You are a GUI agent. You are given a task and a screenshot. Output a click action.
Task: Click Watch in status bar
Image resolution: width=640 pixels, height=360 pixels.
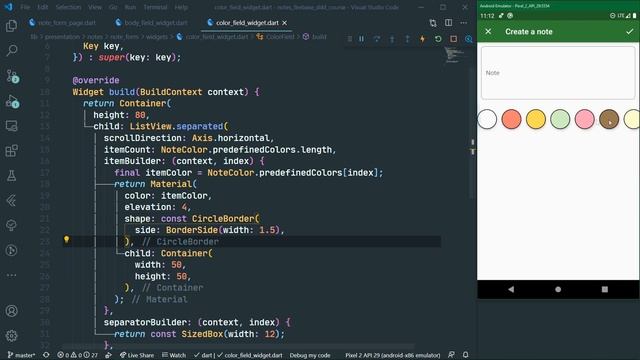point(174,355)
